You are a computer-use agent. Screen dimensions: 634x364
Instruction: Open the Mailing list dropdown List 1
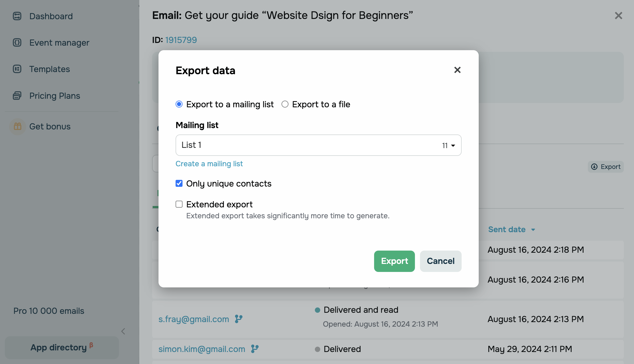318,145
